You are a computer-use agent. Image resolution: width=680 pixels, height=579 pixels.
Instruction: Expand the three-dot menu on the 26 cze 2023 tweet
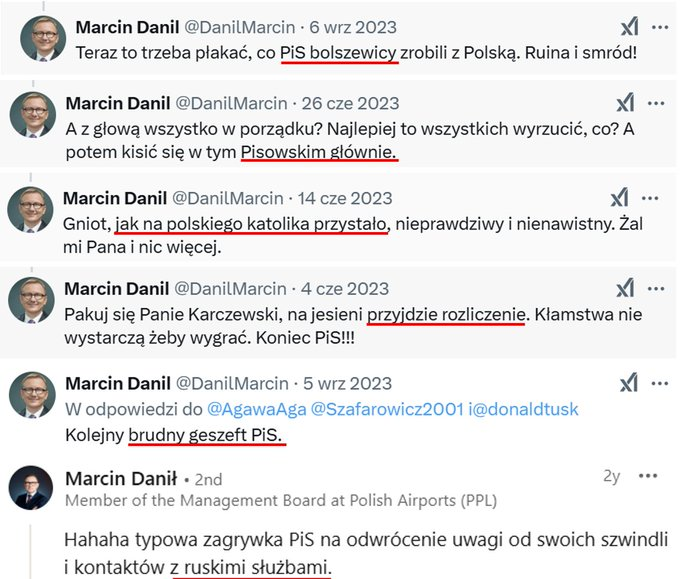coord(655,103)
